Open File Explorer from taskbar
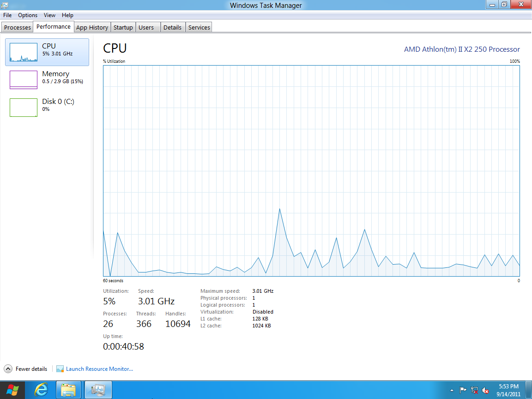 [68, 390]
